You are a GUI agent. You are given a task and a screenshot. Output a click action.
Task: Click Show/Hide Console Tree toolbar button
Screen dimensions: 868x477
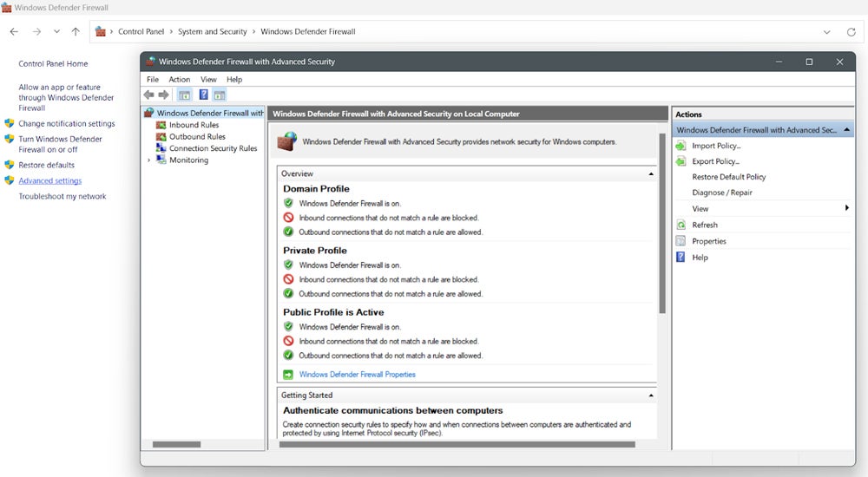[184, 95]
